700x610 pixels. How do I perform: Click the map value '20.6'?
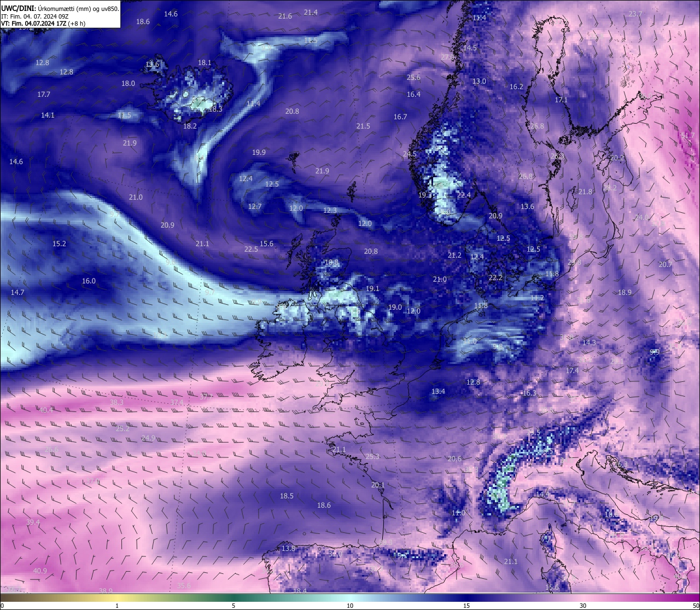454,458
